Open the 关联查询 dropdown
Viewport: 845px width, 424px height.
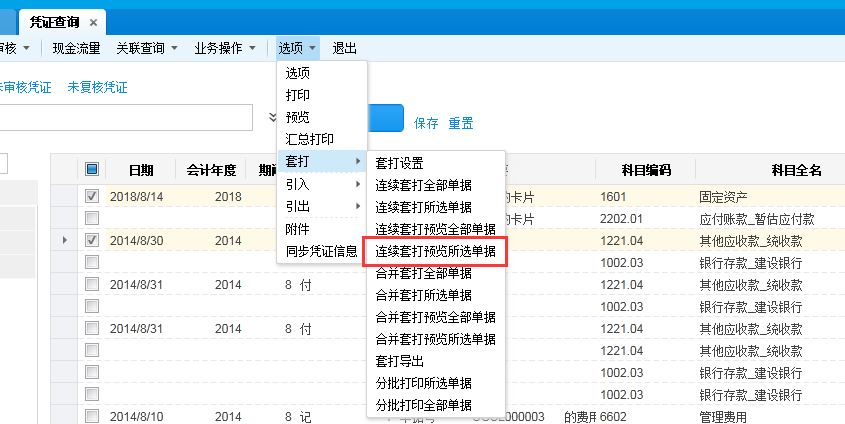click(x=146, y=47)
